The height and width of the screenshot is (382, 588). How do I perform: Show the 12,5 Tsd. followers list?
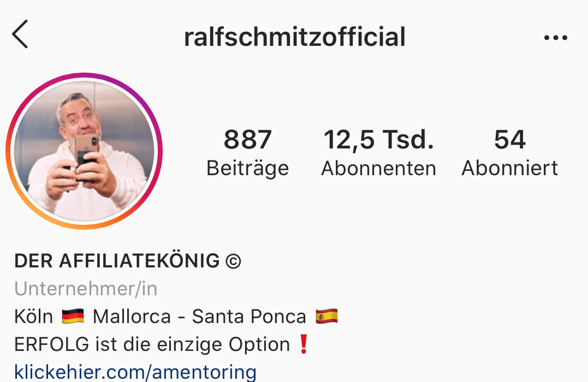click(379, 140)
